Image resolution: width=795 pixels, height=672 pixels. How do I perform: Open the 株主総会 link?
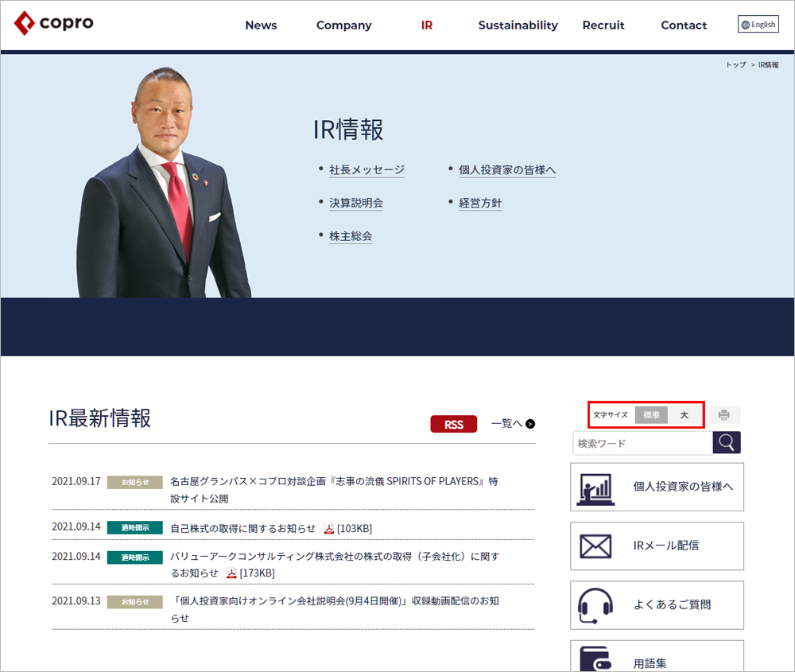[x=351, y=236]
